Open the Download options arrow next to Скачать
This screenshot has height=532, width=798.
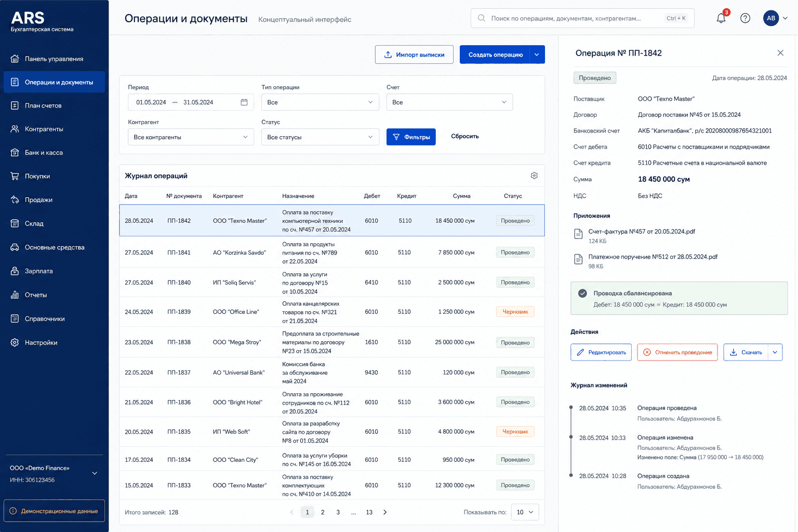[x=775, y=352]
